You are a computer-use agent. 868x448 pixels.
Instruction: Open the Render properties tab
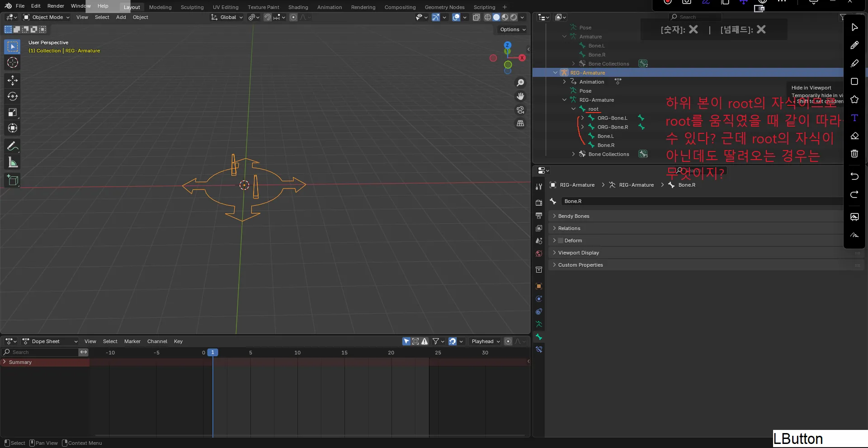(539, 203)
